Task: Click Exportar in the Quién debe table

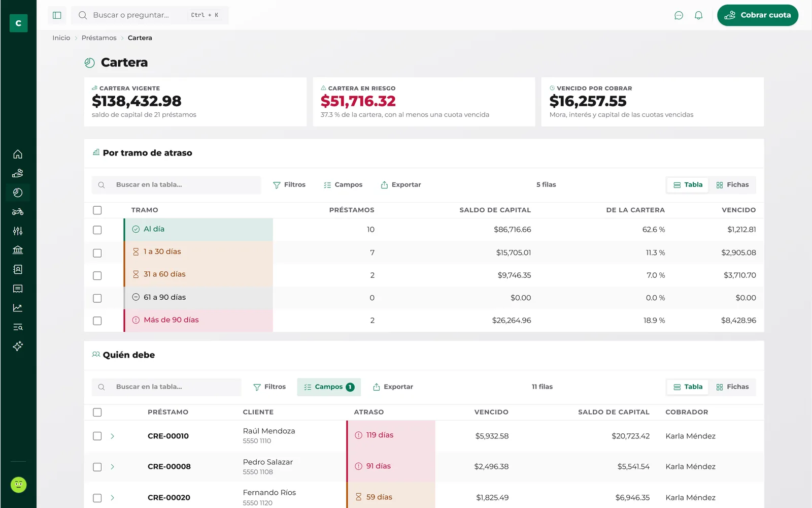Action: [393, 387]
